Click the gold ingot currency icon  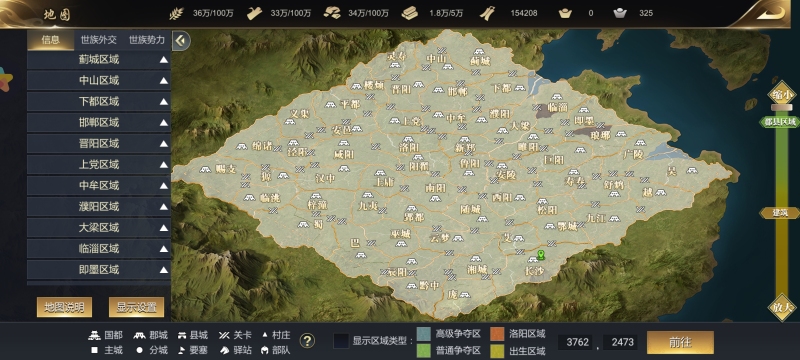[565, 13]
